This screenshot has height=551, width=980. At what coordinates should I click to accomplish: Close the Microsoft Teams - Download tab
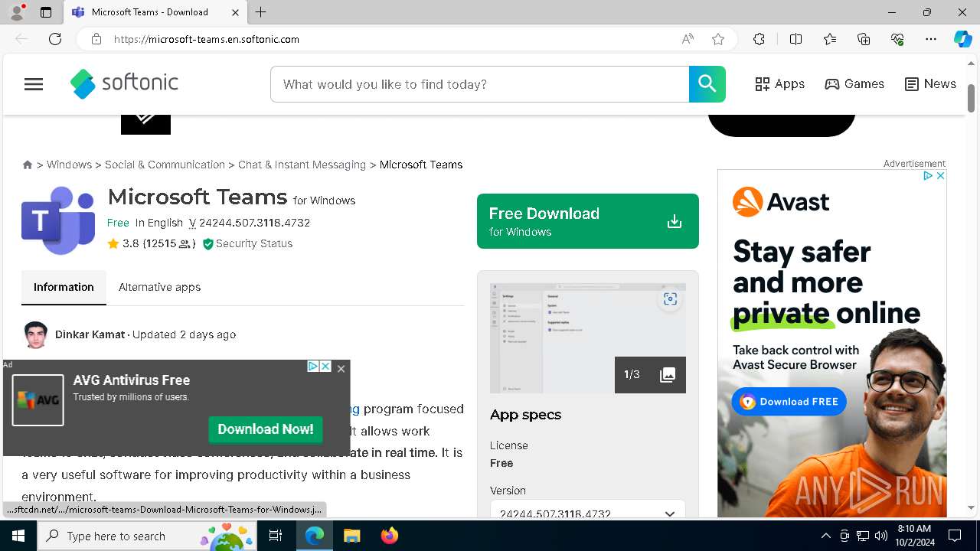coord(235,12)
